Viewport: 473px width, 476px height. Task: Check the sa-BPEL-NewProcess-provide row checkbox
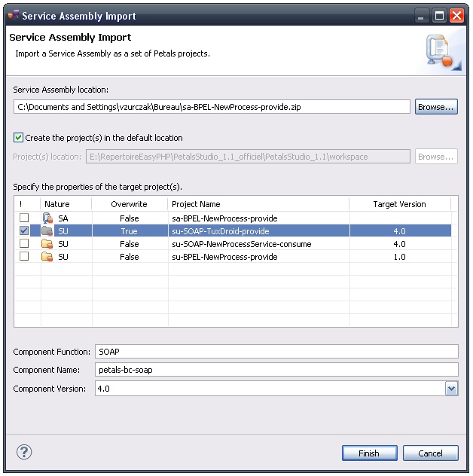[25, 218]
